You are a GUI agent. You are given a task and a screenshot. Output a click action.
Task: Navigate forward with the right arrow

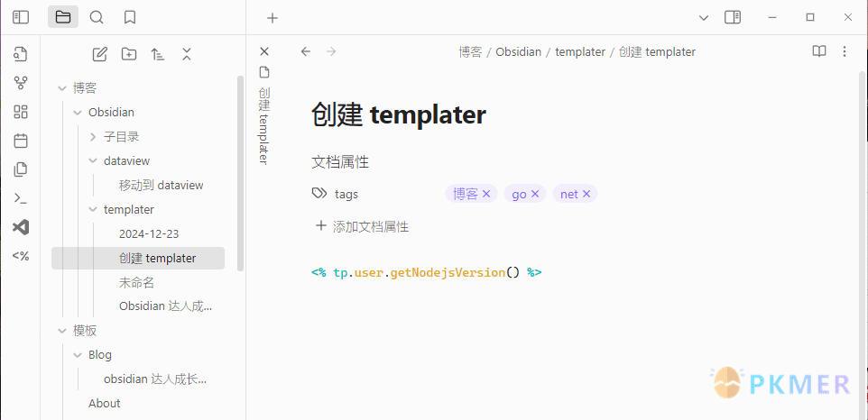pos(331,51)
